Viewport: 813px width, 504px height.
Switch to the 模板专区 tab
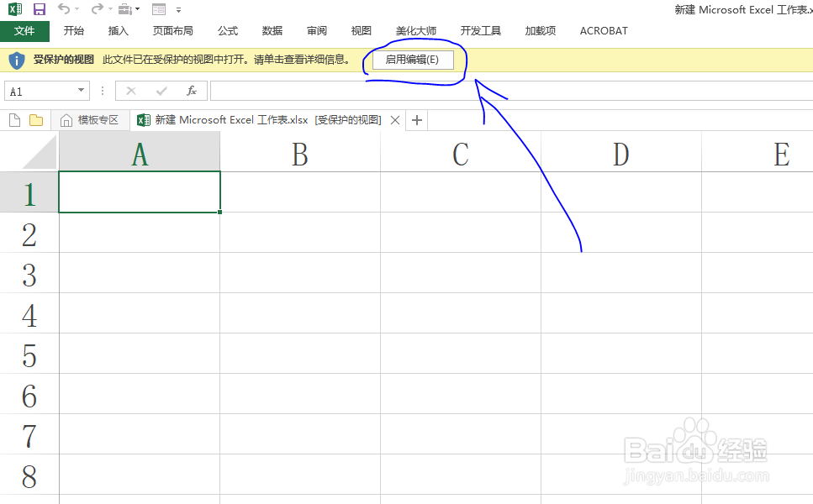point(90,120)
